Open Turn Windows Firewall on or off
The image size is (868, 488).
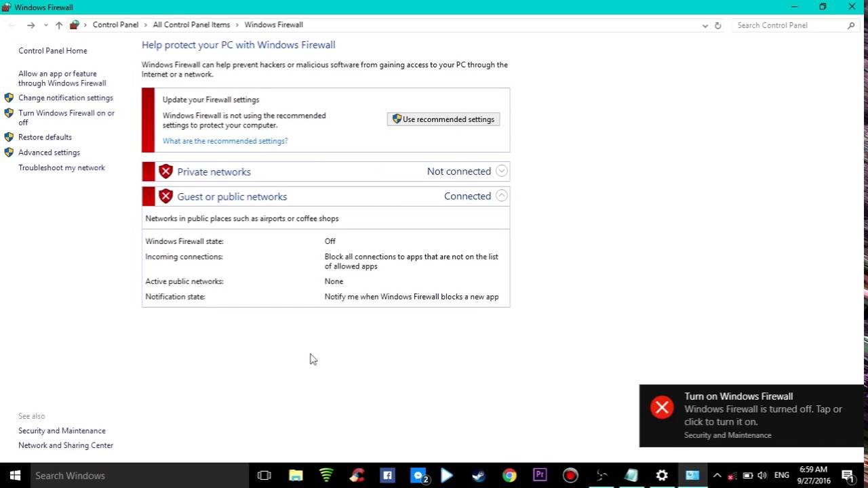point(66,118)
